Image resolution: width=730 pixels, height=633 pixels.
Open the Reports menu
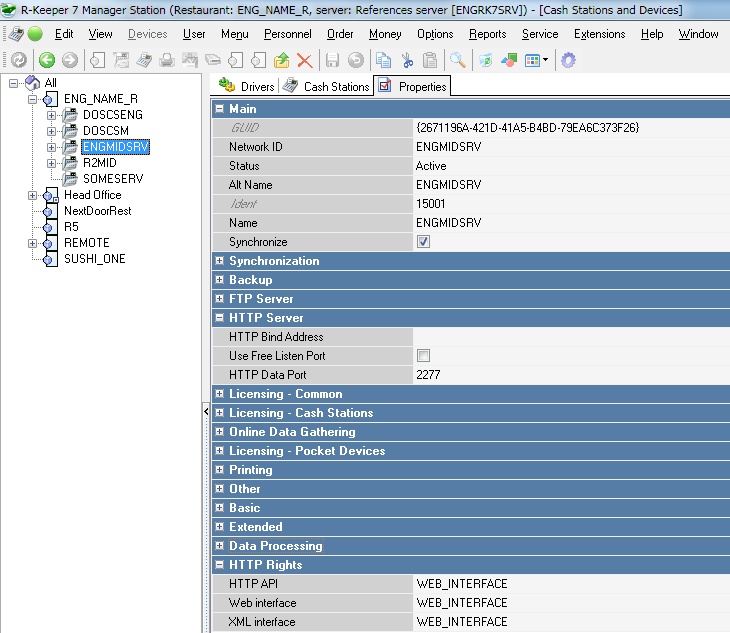click(487, 34)
